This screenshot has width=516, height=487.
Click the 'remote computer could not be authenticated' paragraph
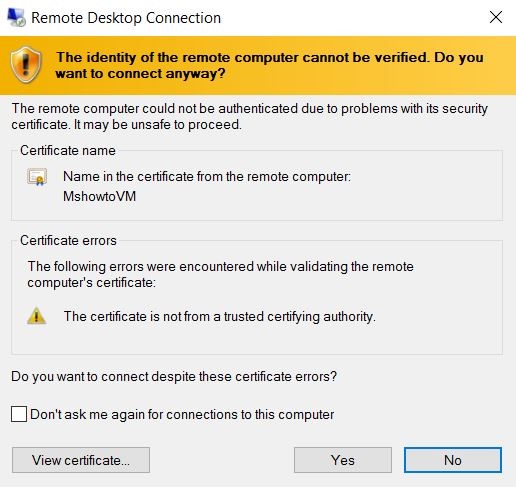[250, 117]
